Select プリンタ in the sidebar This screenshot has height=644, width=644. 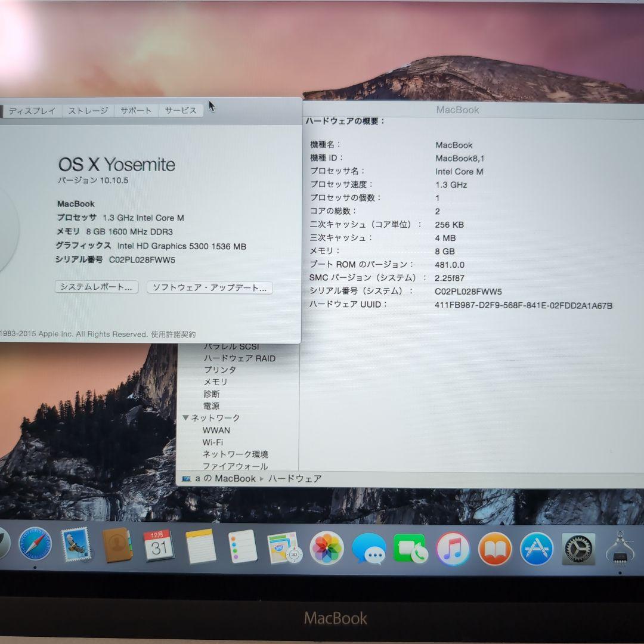pyautogui.click(x=219, y=370)
